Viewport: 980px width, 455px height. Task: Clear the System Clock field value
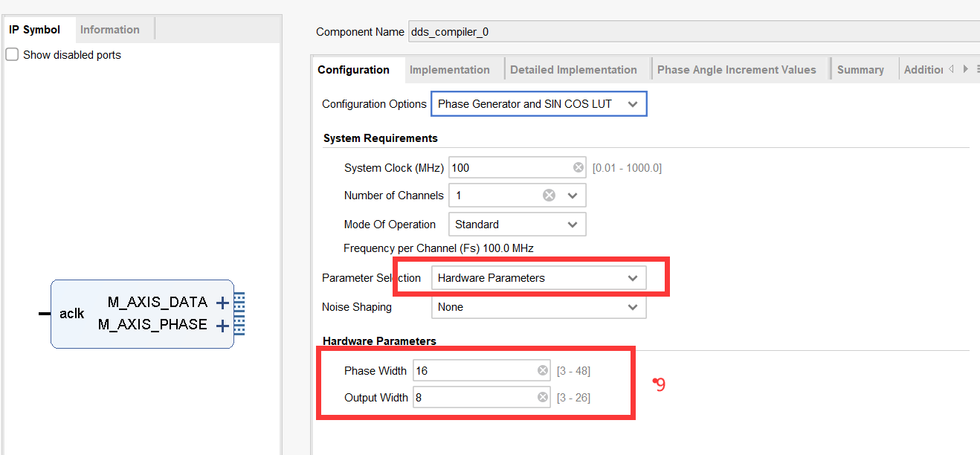[578, 168]
